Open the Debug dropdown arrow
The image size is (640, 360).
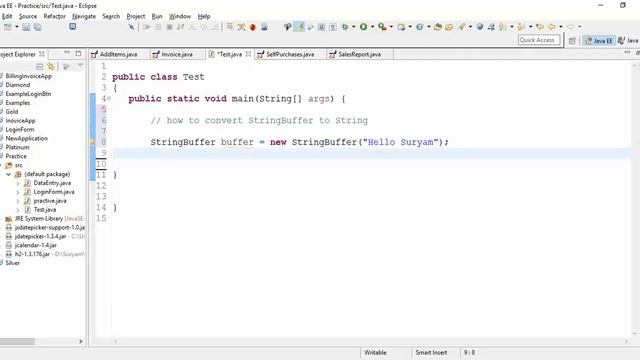353,27
